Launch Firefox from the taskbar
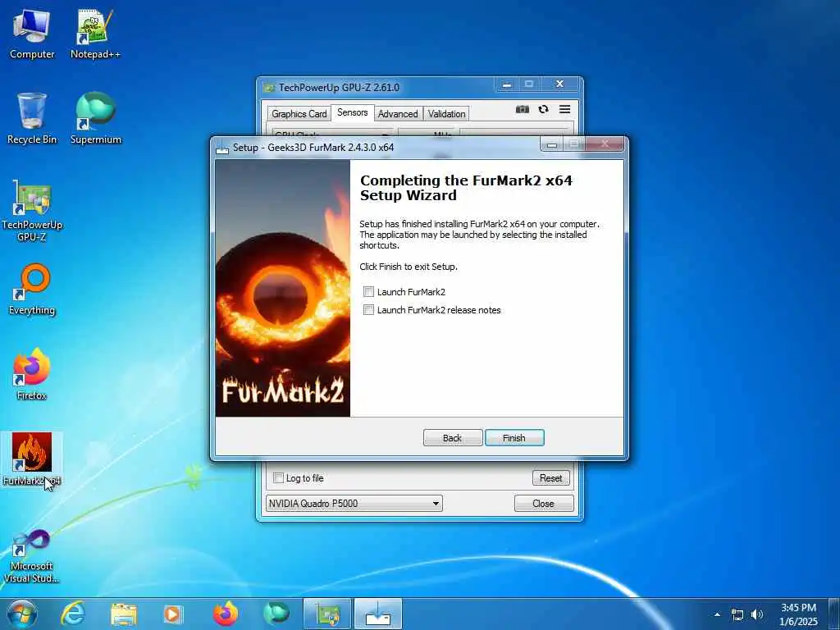 click(x=226, y=614)
